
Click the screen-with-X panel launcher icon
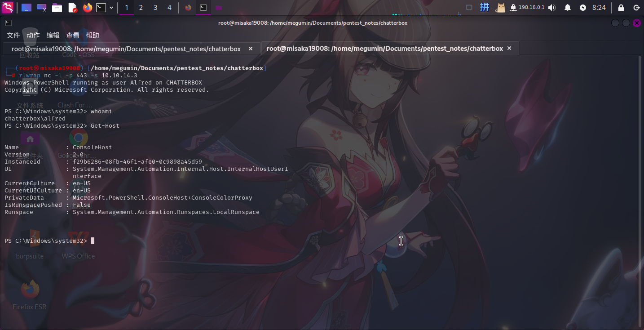click(42, 8)
